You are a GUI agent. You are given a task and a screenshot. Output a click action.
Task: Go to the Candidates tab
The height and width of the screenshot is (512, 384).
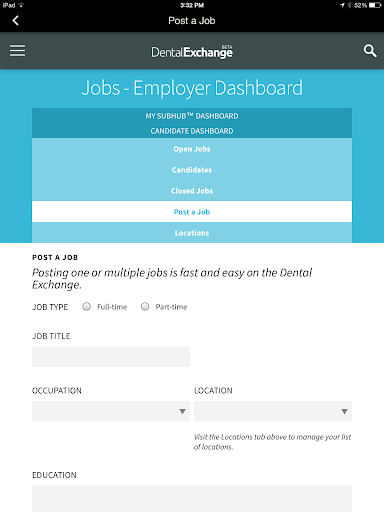192,170
